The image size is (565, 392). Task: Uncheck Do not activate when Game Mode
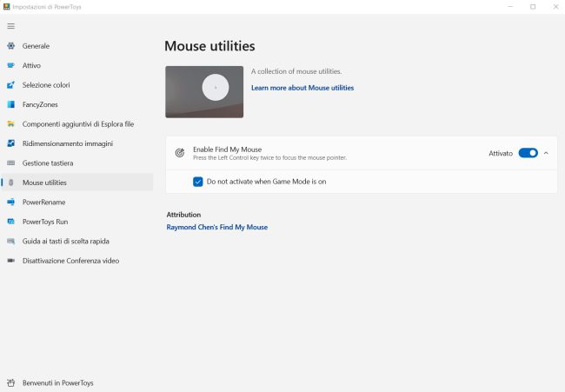pos(198,182)
